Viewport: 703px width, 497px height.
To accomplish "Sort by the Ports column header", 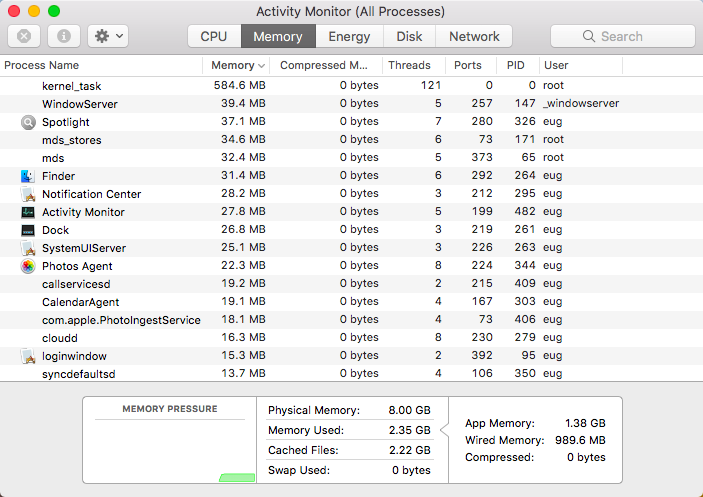I will point(471,65).
